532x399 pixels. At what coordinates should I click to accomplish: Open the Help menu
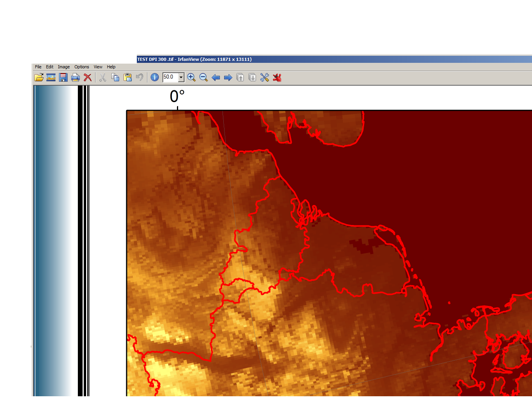point(111,67)
